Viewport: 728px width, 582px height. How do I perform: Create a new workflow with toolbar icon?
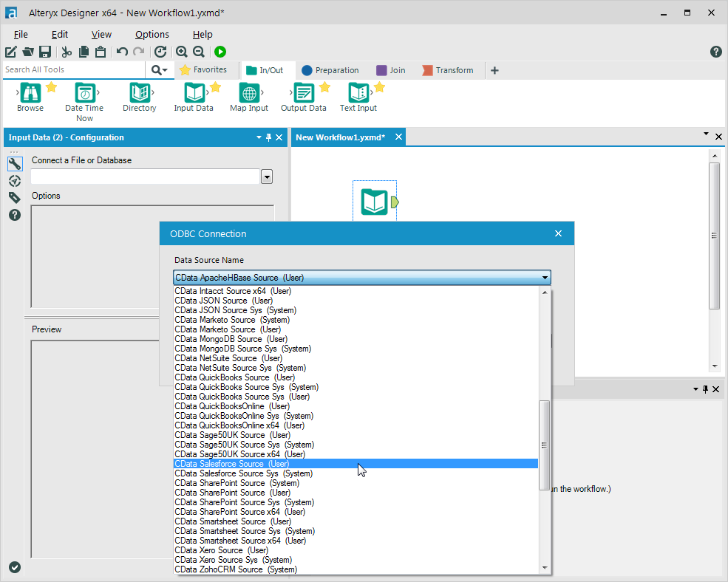pos(10,52)
